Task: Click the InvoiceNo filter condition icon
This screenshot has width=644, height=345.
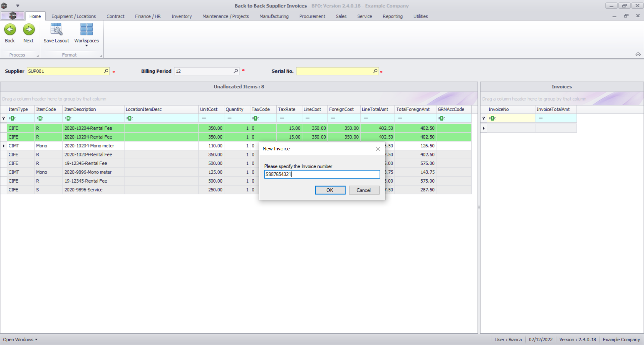Action: click(x=492, y=118)
